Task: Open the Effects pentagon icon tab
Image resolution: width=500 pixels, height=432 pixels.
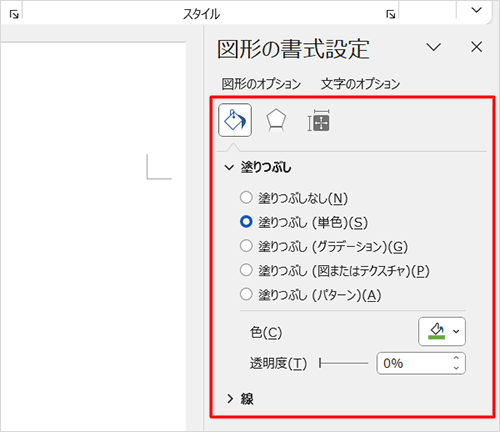Action: [276, 120]
